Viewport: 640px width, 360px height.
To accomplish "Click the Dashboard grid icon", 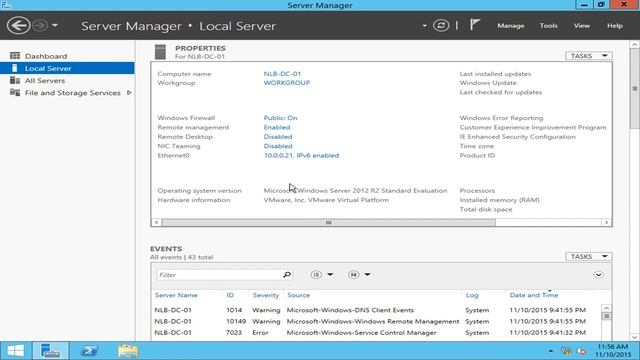I will point(15,56).
